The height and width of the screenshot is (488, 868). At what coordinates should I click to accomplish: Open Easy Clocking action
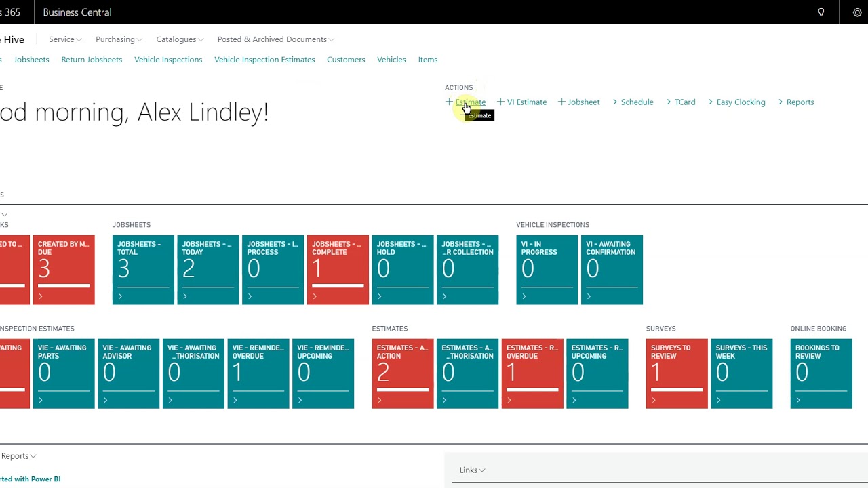736,102
